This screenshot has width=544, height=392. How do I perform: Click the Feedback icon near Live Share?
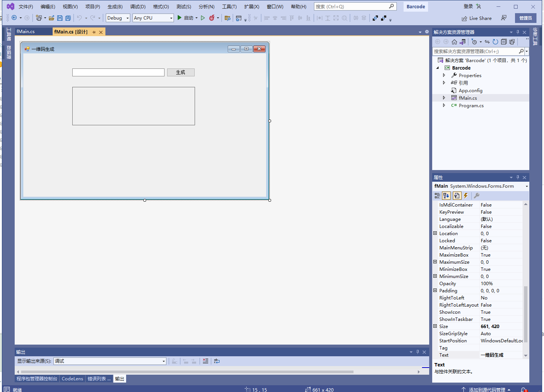pos(504,18)
